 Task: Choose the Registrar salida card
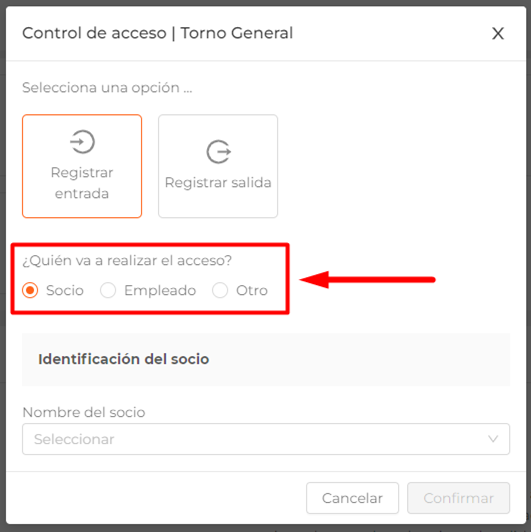(x=218, y=166)
